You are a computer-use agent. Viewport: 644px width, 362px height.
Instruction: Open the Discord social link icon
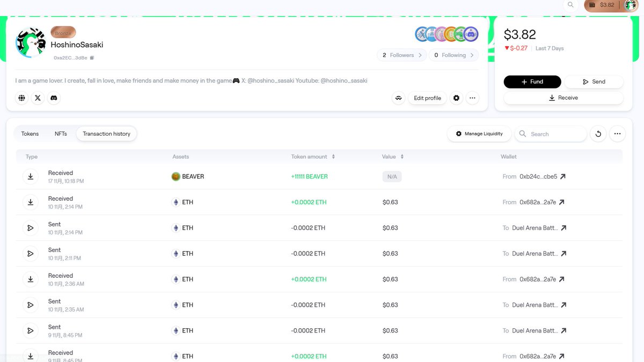click(54, 98)
